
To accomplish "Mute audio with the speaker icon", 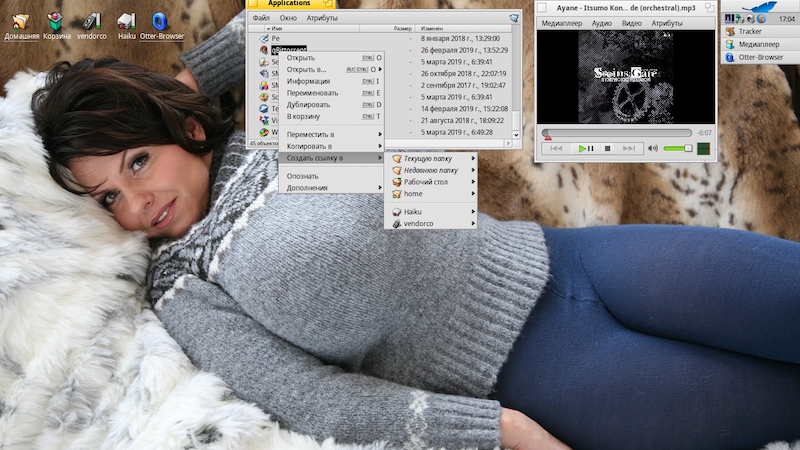I will tap(652, 148).
